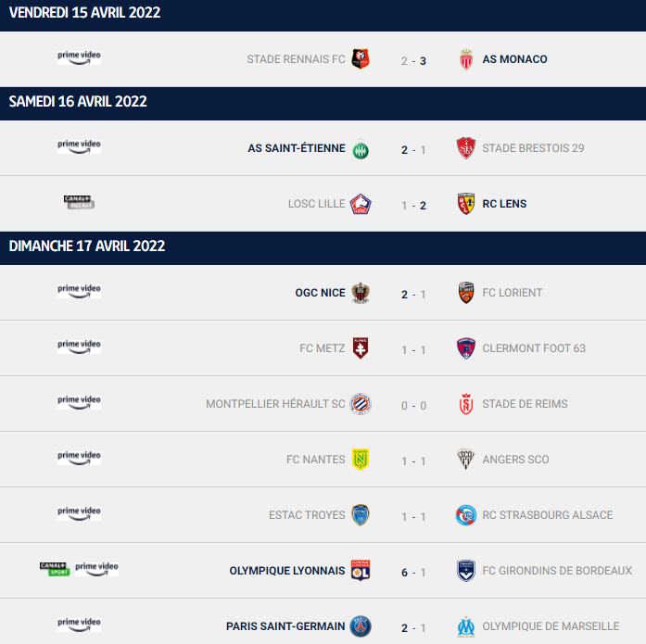Click the OGC Nice club crest
Screen dimensions: 646x644
[x=361, y=293]
